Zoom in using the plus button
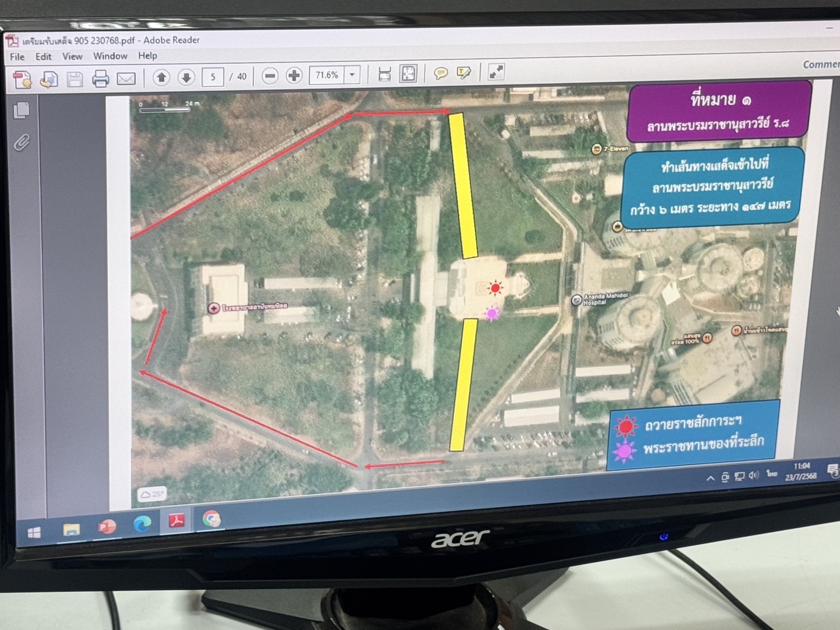 294,75
